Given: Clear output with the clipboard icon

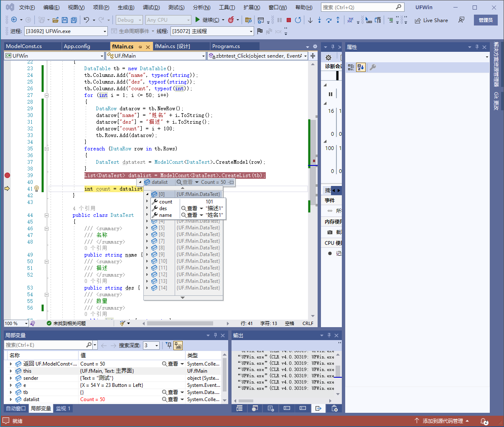Looking at the screenshot, I should (x=334, y=408).
